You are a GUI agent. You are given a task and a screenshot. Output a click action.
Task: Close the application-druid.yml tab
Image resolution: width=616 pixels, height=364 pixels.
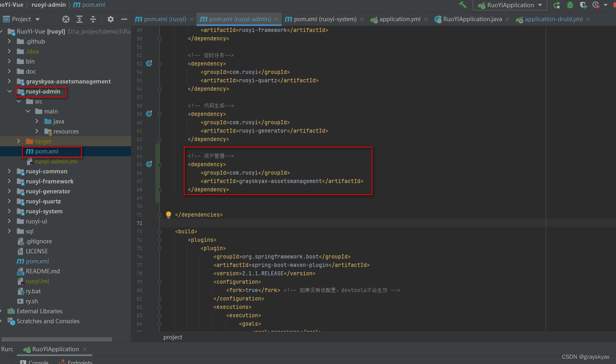pyautogui.click(x=588, y=19)
